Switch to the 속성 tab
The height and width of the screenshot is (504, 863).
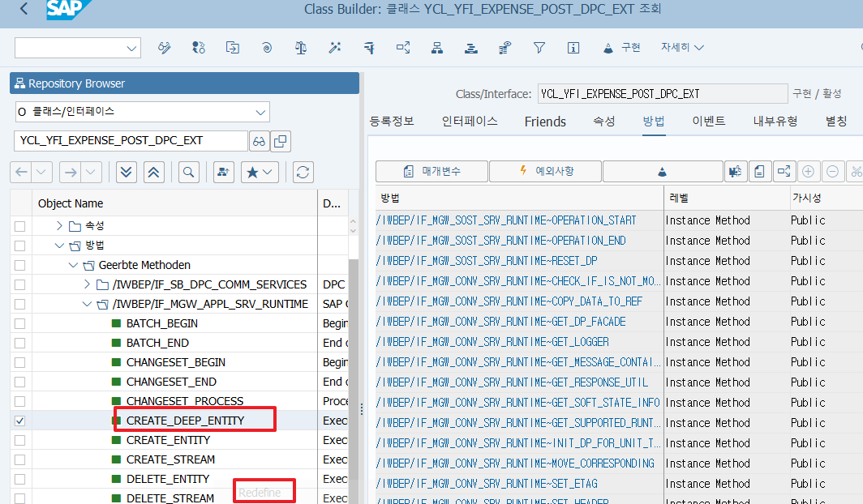tap(603, 122)
